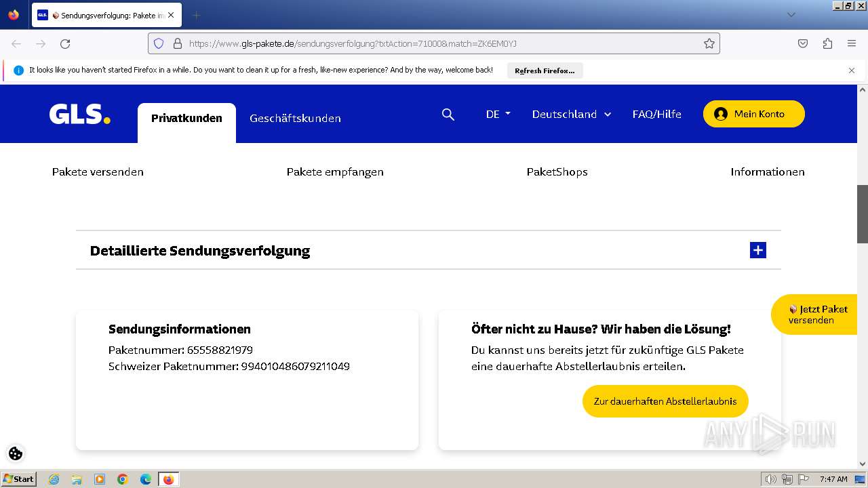Click the page vertical scrollbar thumb
Screen dimensions: 868x488
coord(863,214)
